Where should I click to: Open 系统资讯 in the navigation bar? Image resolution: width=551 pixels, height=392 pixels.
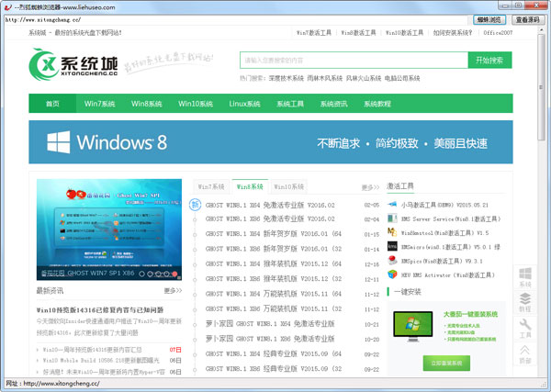pos(333,104)
